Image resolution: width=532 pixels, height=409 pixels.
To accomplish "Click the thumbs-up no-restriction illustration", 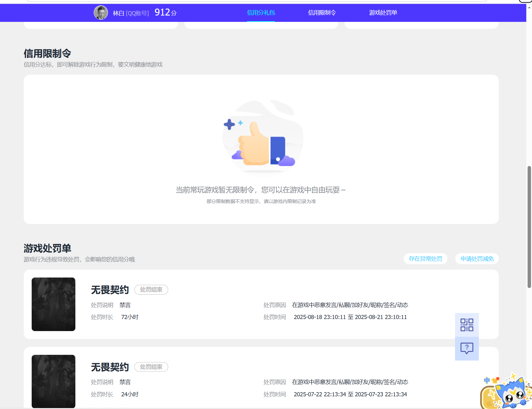I will pyautogui.click(x=262, y=137).
